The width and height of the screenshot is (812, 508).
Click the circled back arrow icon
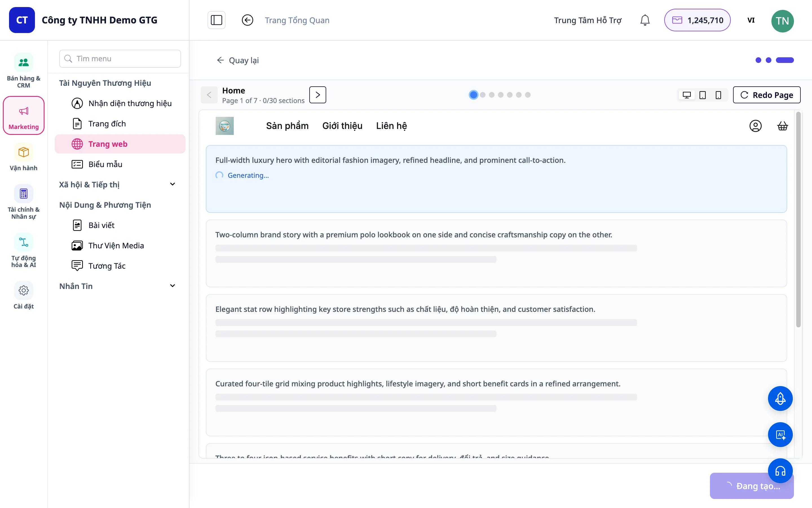tap(247, 20)
